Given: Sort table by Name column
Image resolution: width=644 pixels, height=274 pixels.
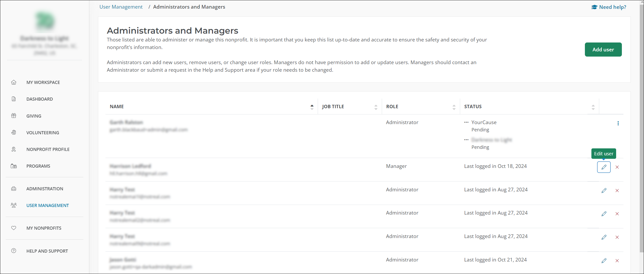Looking at the screenshot, I should click(312, 107).
